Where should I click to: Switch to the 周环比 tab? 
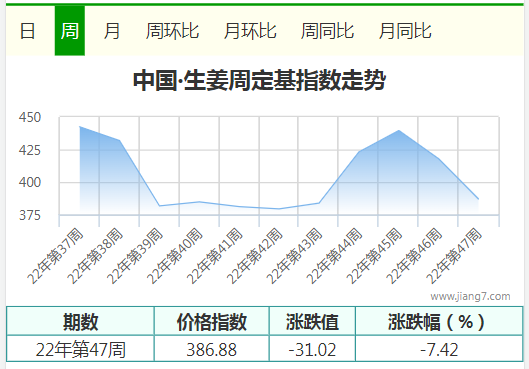click(x=172, y=31)
